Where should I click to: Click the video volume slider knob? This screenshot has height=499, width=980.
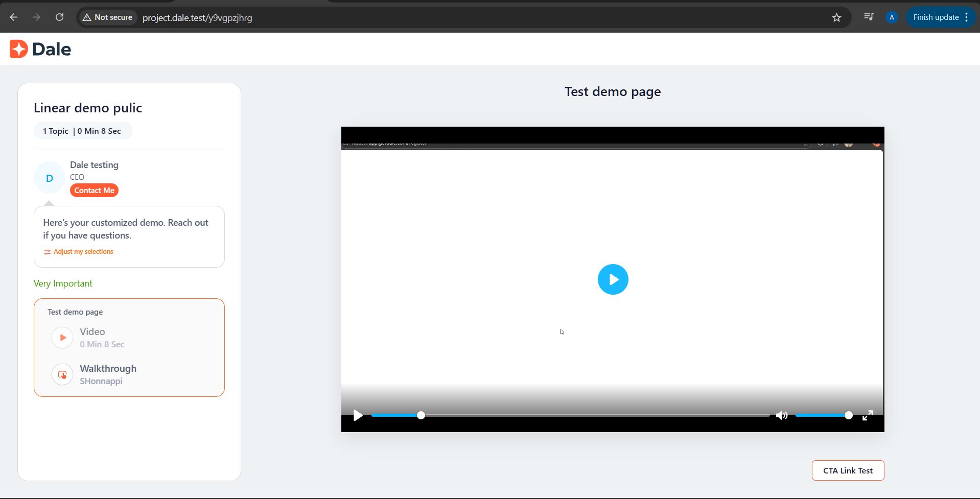click(x=849, y=415)
